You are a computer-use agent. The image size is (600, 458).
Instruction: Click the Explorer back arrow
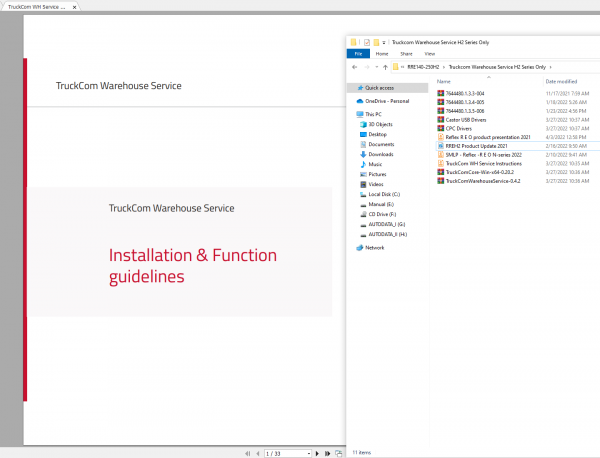[354, 67]
